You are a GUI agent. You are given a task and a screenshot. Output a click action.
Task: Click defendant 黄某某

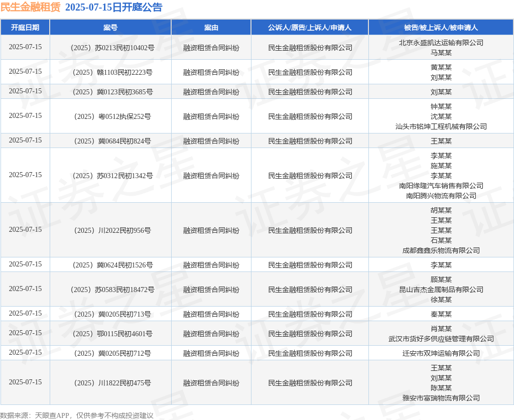click(441, 67)
